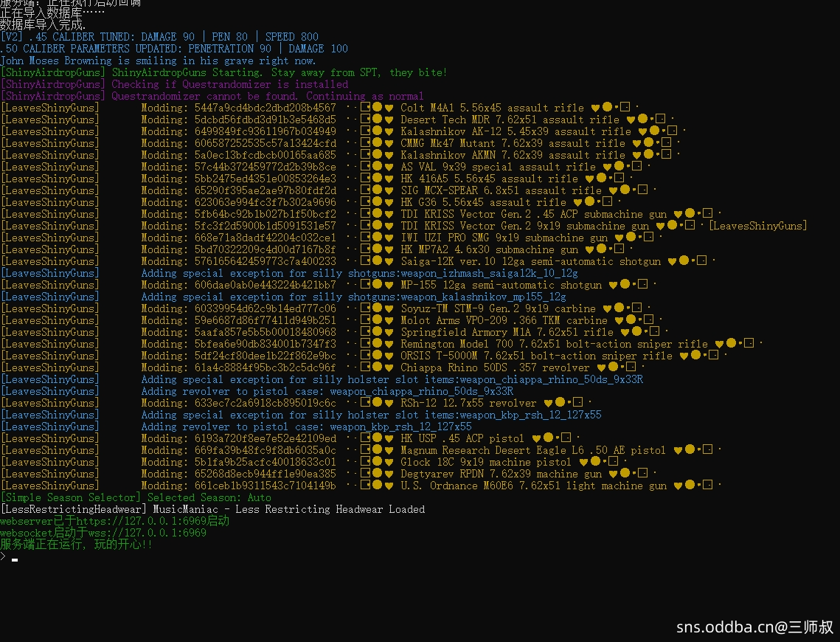
Task: Click 'MP-155 12ga semi-automatic shotgun' text
Action: [x=501, y=285]
